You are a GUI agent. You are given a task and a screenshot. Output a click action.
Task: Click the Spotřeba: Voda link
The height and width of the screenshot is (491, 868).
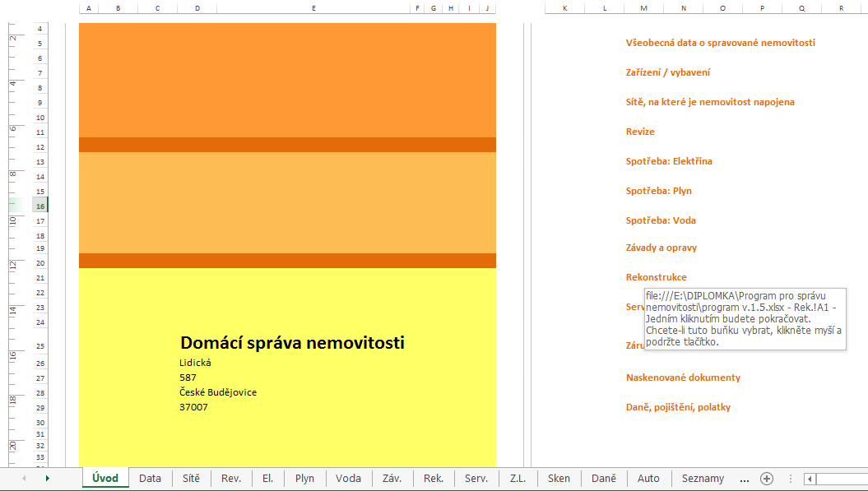pos(661,220)
